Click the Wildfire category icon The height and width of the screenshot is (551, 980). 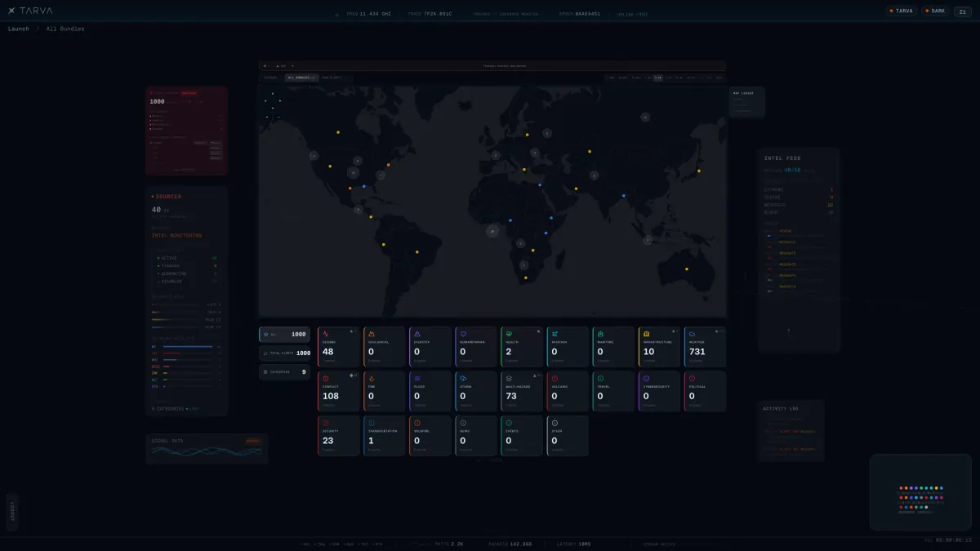point(417,423)
